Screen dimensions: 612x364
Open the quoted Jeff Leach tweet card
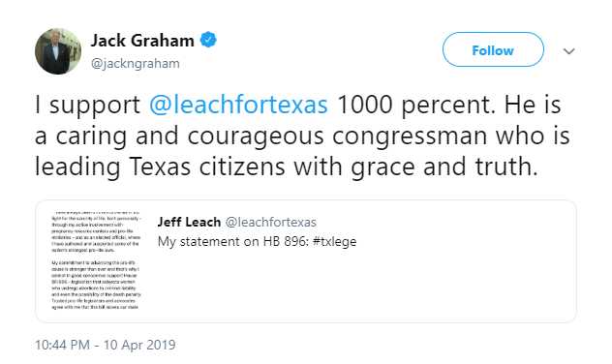click(x=306, y=261)
